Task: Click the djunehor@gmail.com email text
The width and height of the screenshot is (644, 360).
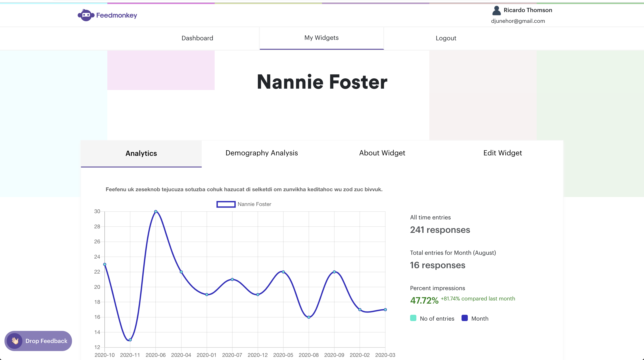Action: (x=518, y=21)
